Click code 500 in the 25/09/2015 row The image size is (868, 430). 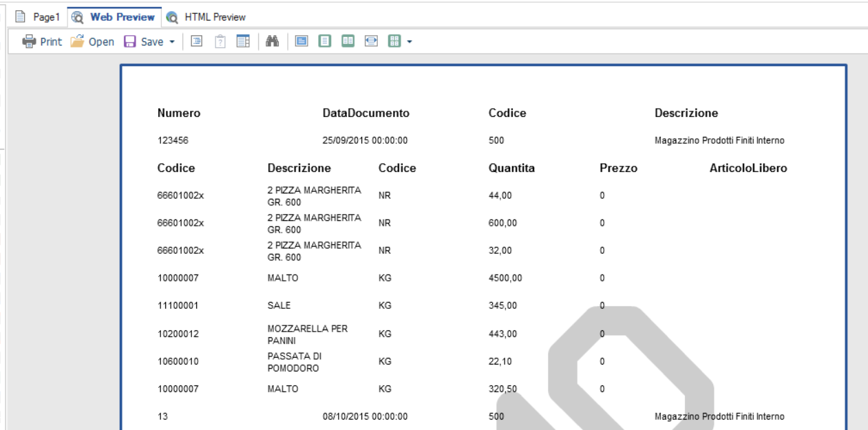496,140
